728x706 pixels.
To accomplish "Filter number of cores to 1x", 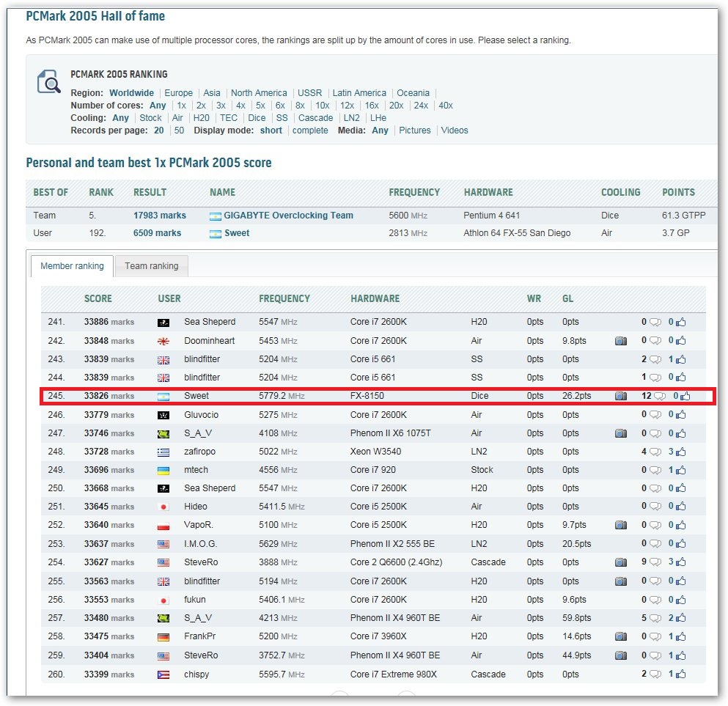I will pyautogui.click(x=182, y=106).
